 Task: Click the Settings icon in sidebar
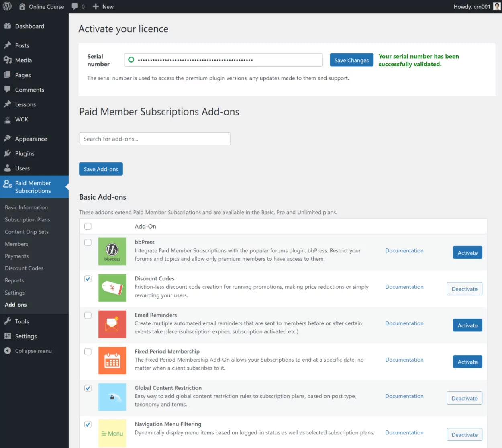[x=7, y=336]
